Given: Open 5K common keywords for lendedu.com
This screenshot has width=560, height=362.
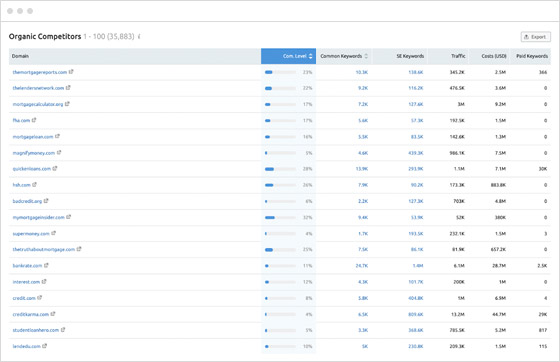Looking at the screenshot, I should click(365, 346).
